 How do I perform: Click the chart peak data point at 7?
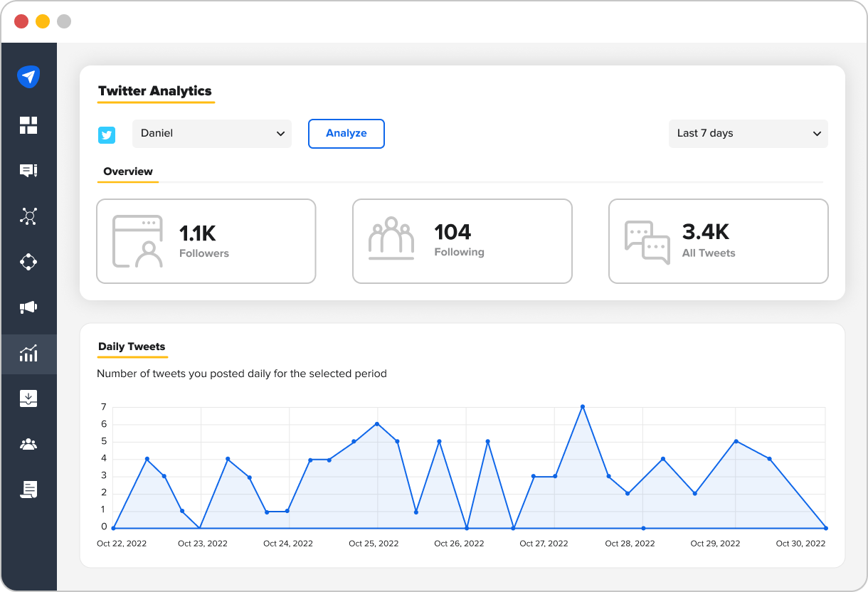pyautogui.click(x=583, y=407)
